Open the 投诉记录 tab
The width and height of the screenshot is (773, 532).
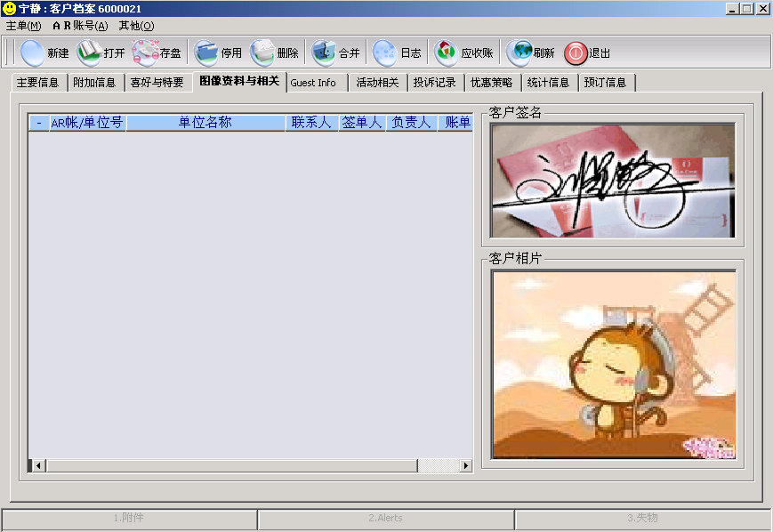[x=435, y=83]
